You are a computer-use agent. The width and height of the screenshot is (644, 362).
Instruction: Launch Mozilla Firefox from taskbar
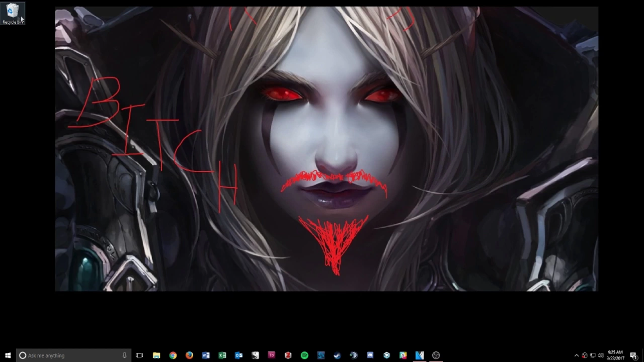tap(189, 355)
